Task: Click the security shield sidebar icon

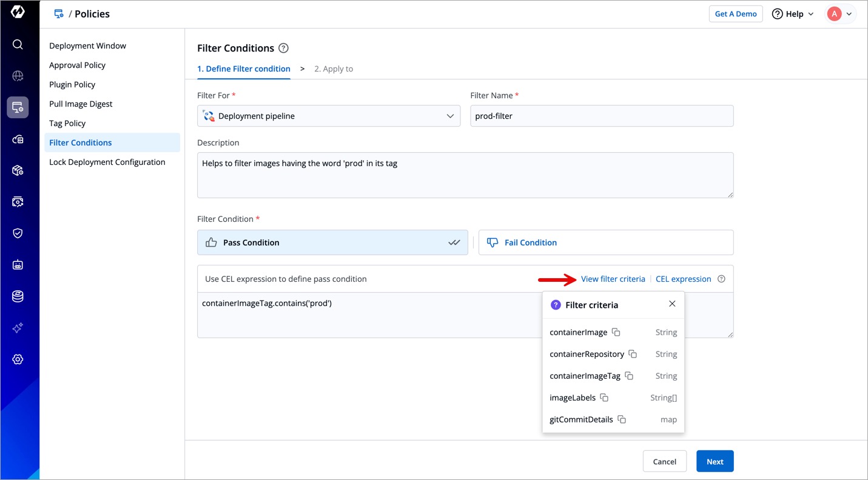Action: click(18, 233)
